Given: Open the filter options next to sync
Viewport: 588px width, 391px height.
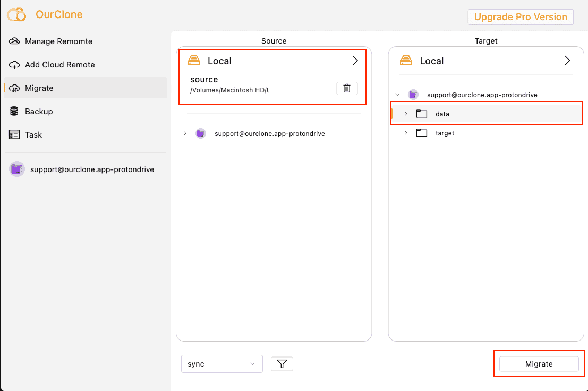Looking at the screenshot, I should [x=282, y=363].
